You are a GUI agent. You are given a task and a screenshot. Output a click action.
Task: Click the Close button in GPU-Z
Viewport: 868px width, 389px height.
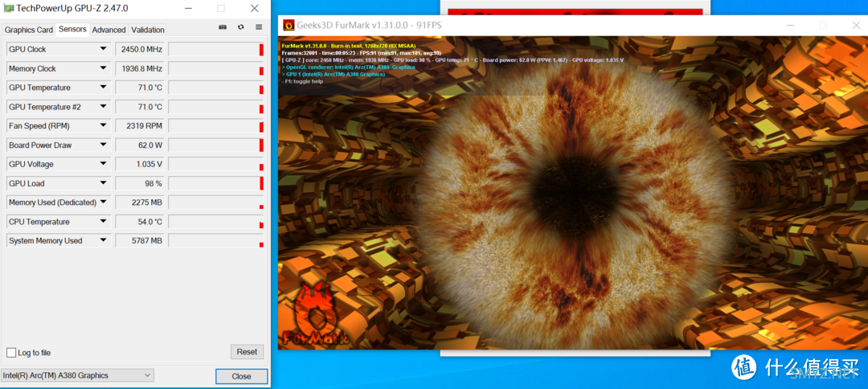coord(241,376)
